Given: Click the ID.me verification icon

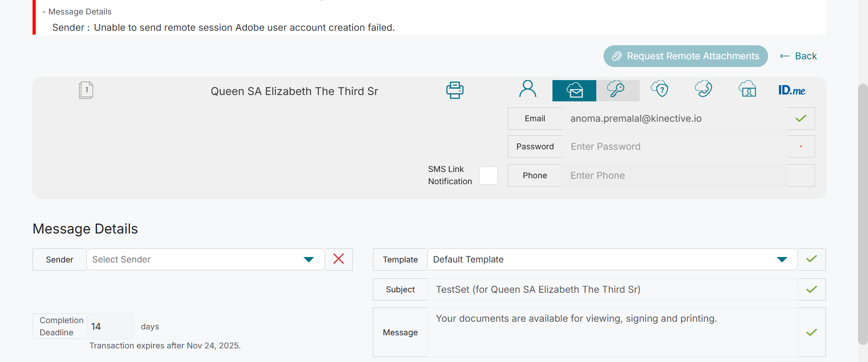Looking at the screenshot, I should coord(792,90).
